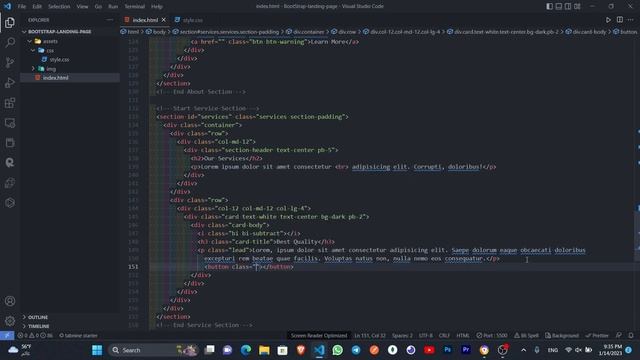Open the Help menu
Image resolution: width=640 pixels, height=360 pixels.
point(157,7)
